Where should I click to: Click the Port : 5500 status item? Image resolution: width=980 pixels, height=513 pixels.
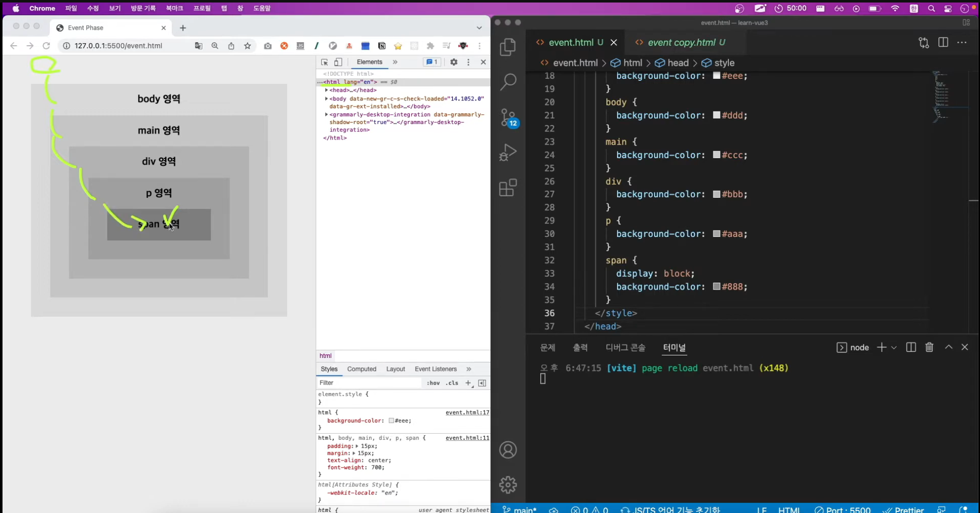click(x=842, y=509)
